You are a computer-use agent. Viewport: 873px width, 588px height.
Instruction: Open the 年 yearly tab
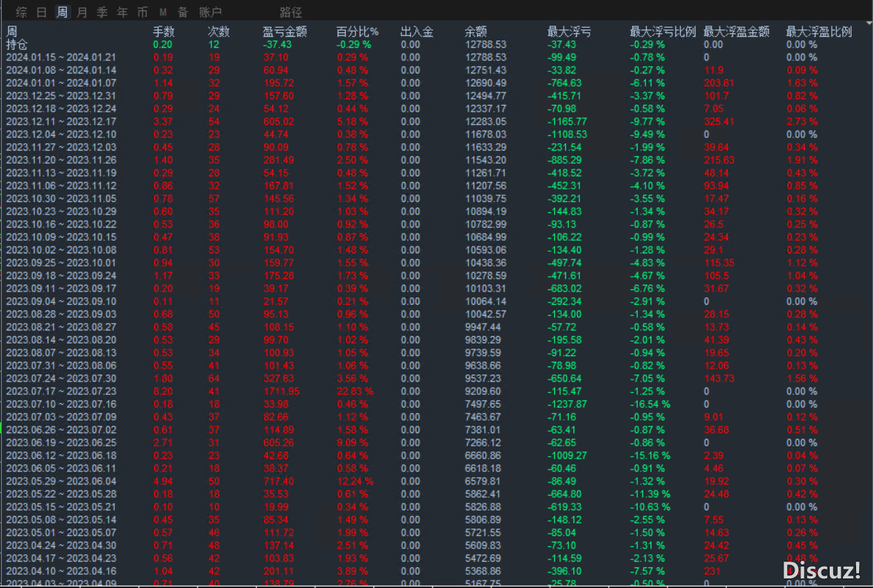(122, 12)
